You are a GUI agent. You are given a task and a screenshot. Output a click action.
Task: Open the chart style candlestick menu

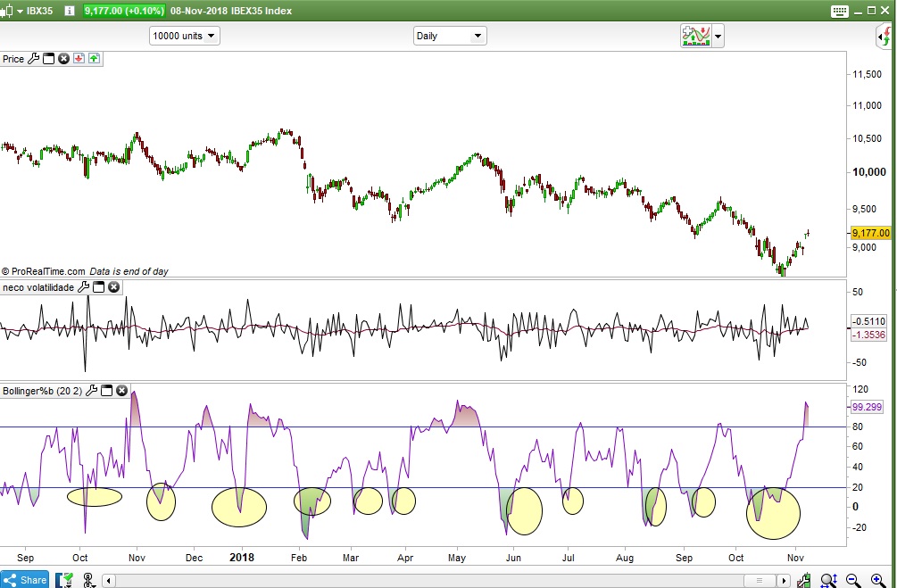tap(12, 11)
